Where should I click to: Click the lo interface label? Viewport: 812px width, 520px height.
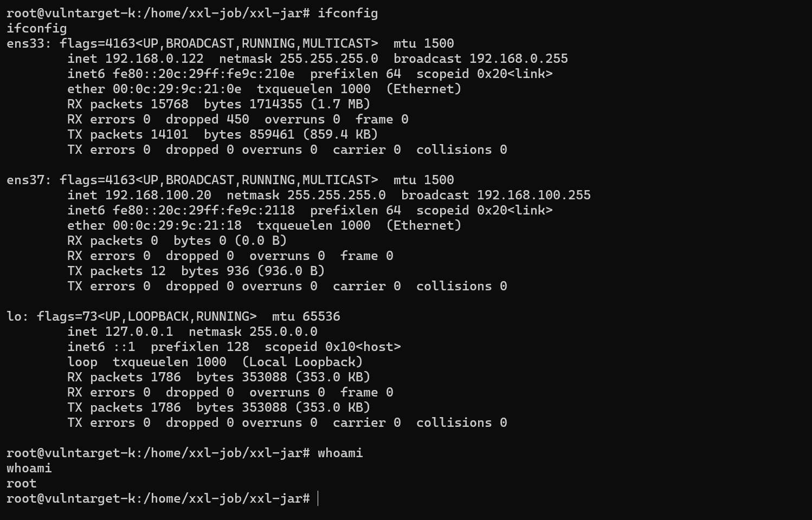(14, 316)
